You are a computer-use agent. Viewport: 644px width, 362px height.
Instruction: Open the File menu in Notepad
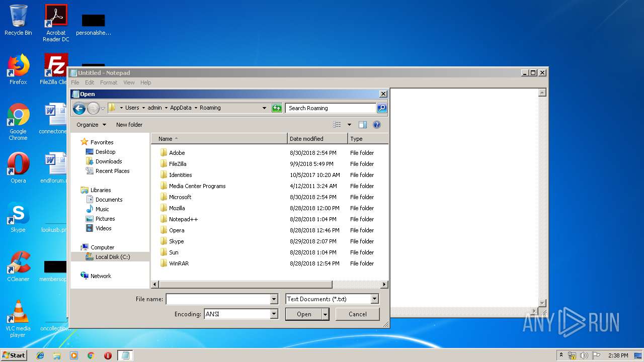[x=75, y=82]
